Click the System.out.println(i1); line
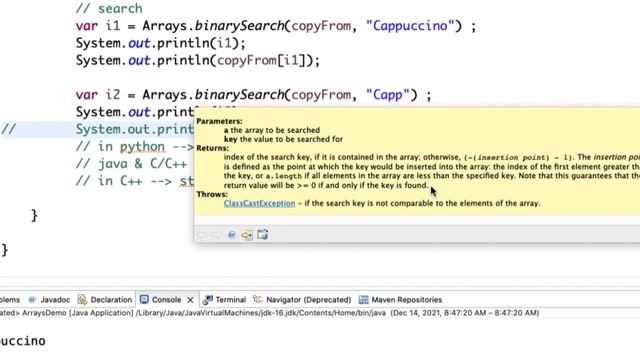This screenshot has height=360, width=640. [160, 43]
